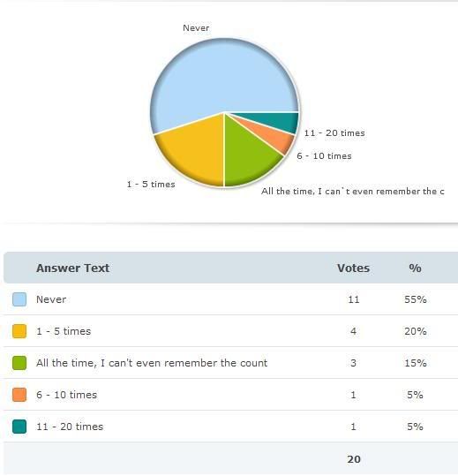Click the % column header

pyautogui.click(x=415, y=268)
